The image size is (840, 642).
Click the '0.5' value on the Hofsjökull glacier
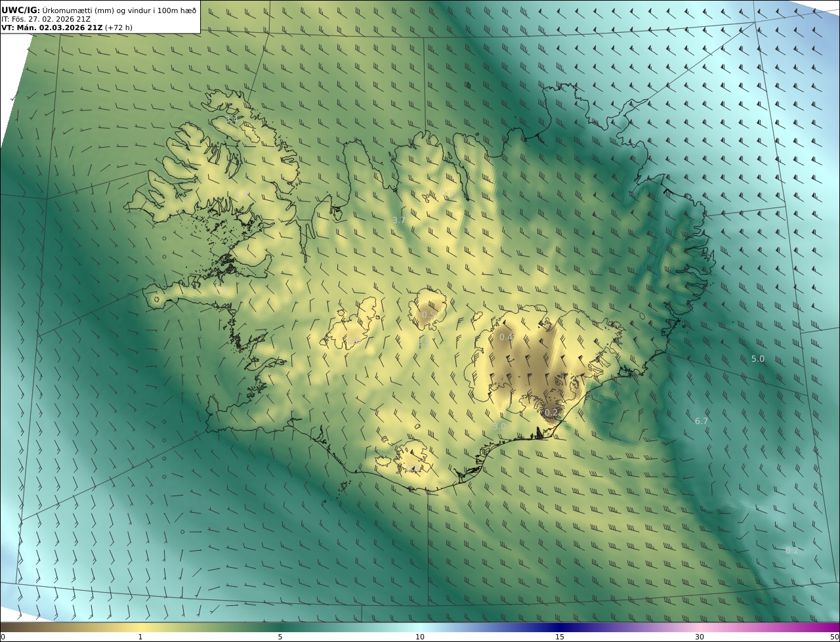click(x=428, y=315)
